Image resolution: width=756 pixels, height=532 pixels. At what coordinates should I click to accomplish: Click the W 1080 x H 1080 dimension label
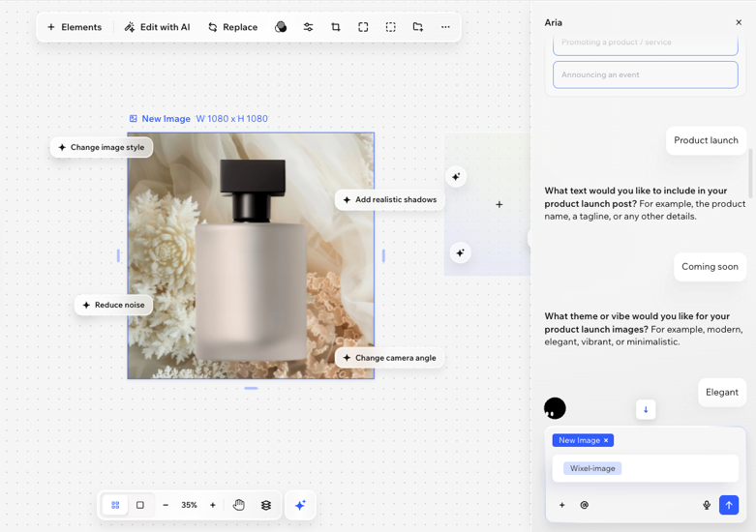point(232,119)
